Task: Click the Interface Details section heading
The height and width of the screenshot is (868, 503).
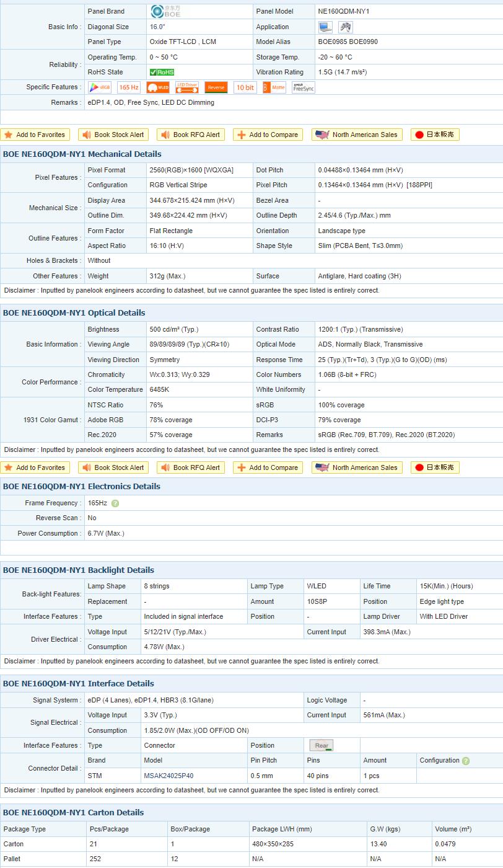Action: click(79, 684)
